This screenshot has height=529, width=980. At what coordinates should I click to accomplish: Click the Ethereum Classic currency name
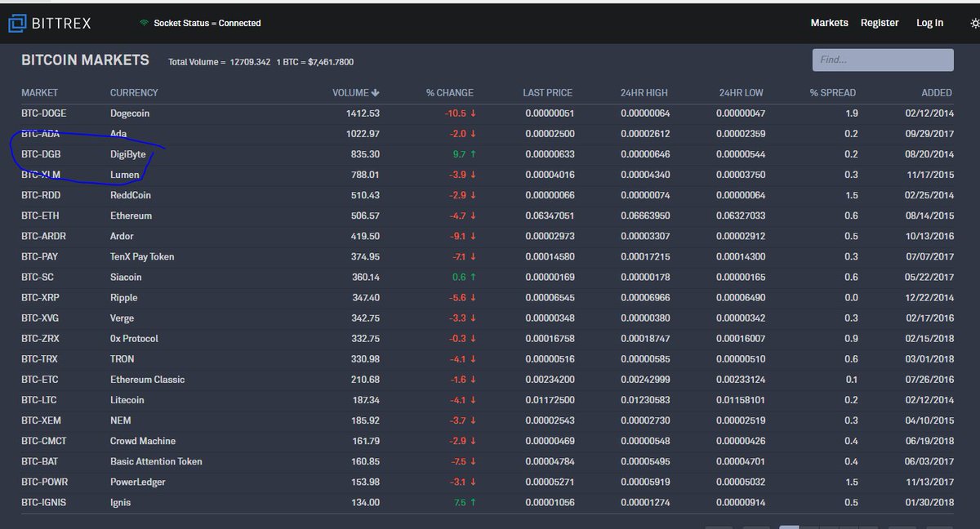148,380
